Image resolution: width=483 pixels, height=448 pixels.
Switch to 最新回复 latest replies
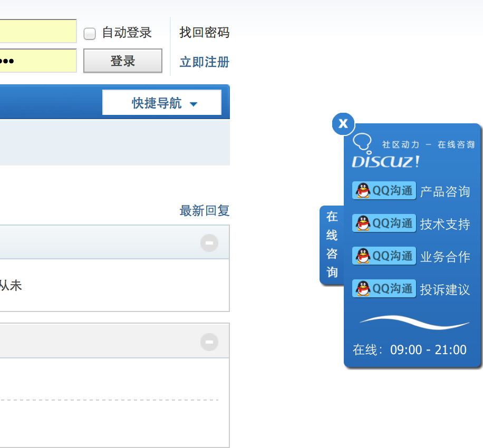click(205, 210)
